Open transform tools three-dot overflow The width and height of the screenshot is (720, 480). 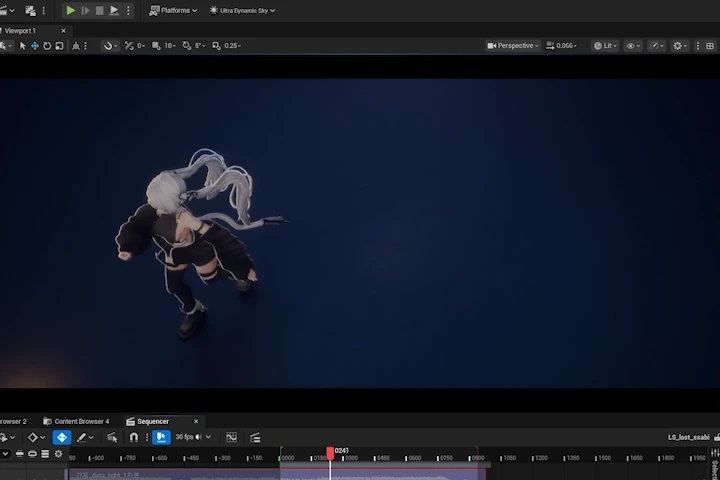coord(85,46)
